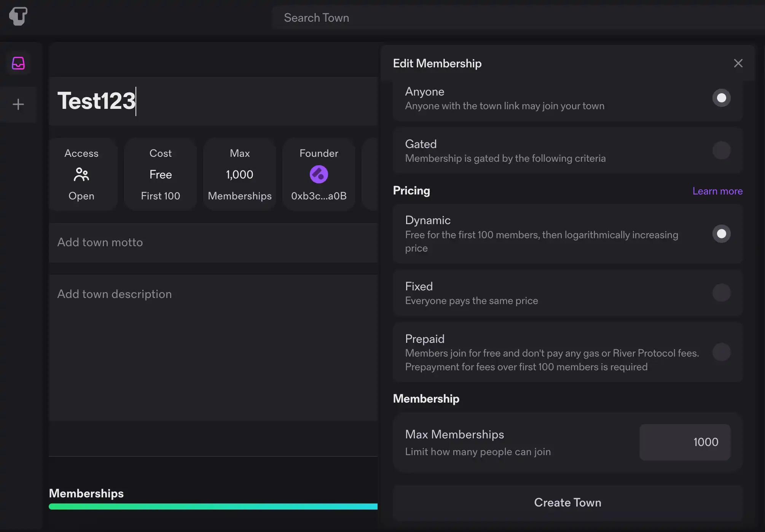Open the inbox icon in sidebar
The image size is (765, 532).
tap(18, 63)
